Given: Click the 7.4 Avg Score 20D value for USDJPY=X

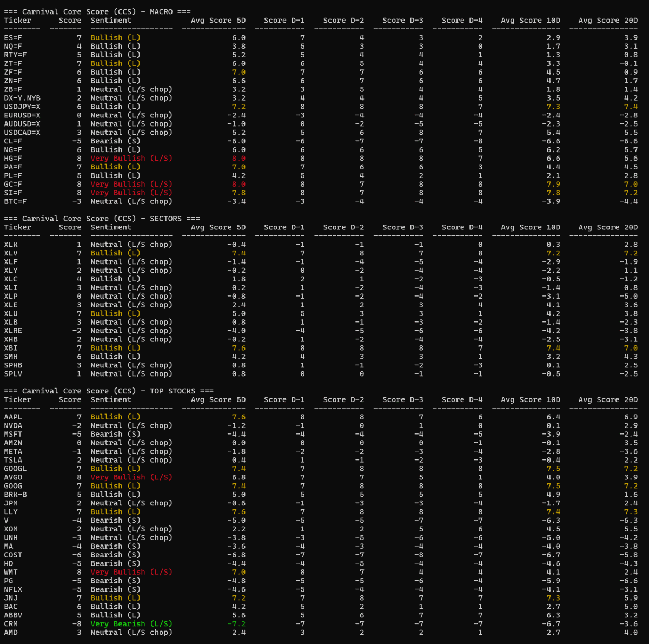Looking at the screenshot, I should pyautogui.click(x=631, y=107).
